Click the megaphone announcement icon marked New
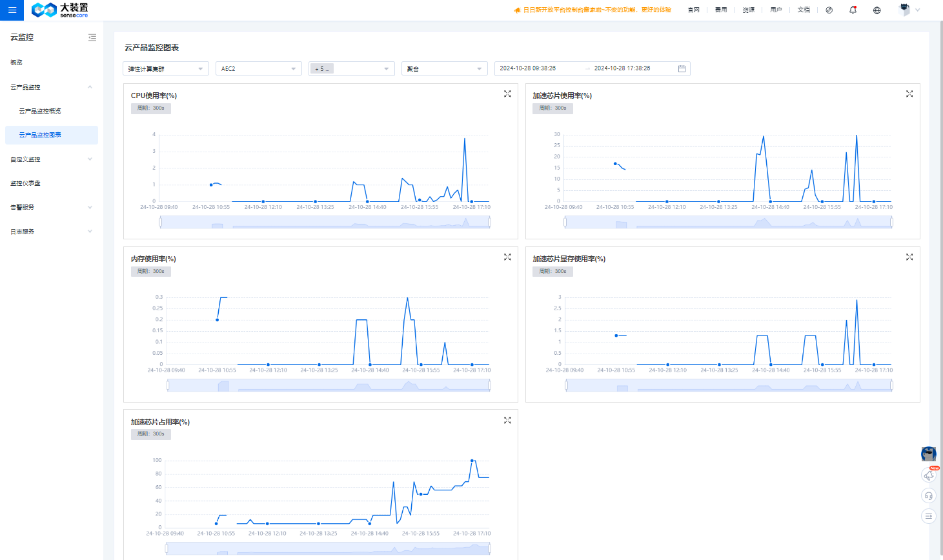Image resolution: width=943 pixels, height=560 pixels. pyautogui.click(x=928, y=475)
